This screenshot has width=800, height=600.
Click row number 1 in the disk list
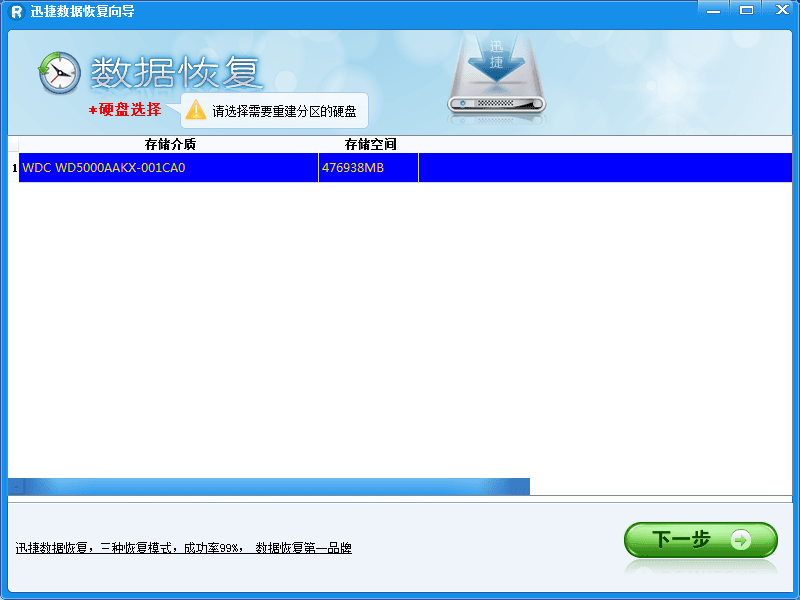pos(14,168)
